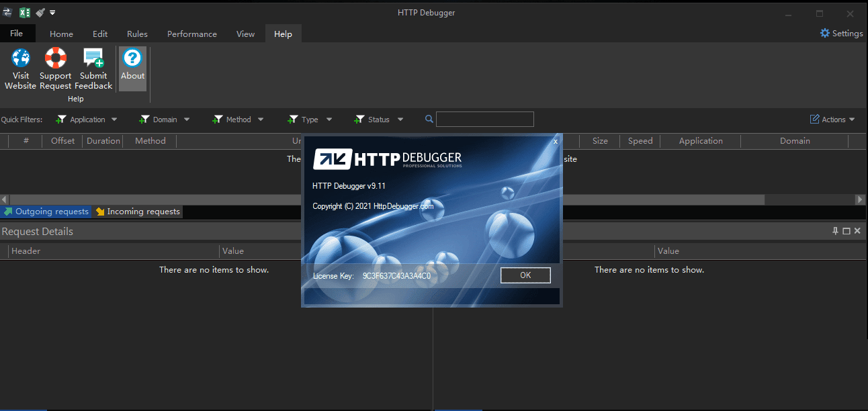This screenshot has height=411, width=868.
Task: Switch to the Home ribbon tab
Action: pos(62,34)
